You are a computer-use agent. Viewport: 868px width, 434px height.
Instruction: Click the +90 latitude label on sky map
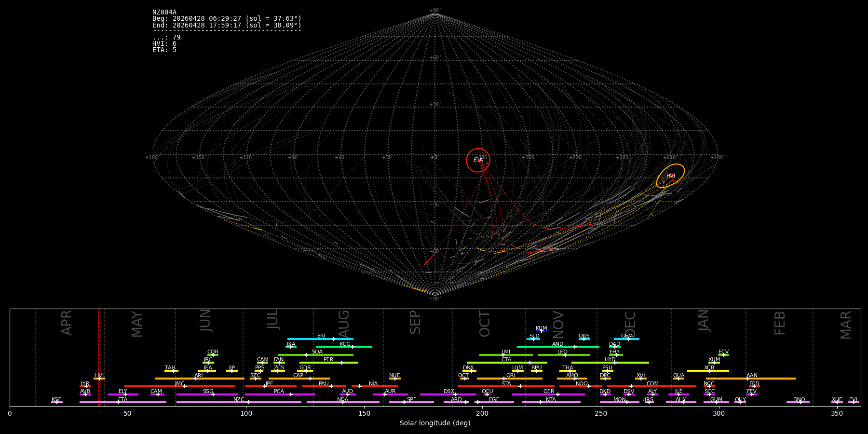tap(435, 11)
